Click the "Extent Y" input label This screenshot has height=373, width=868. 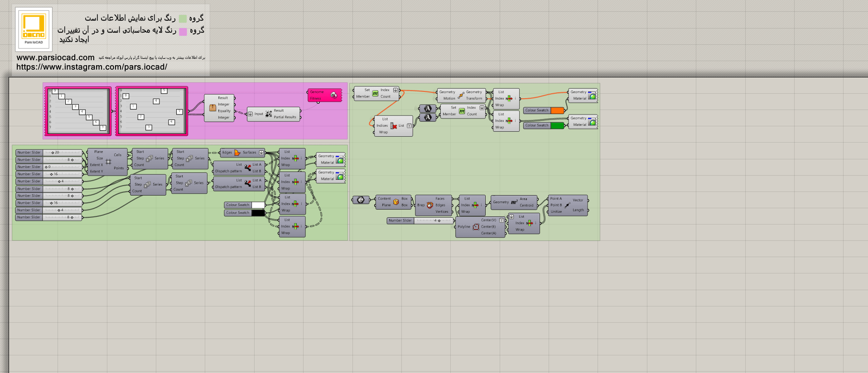(x=96, y=172)
